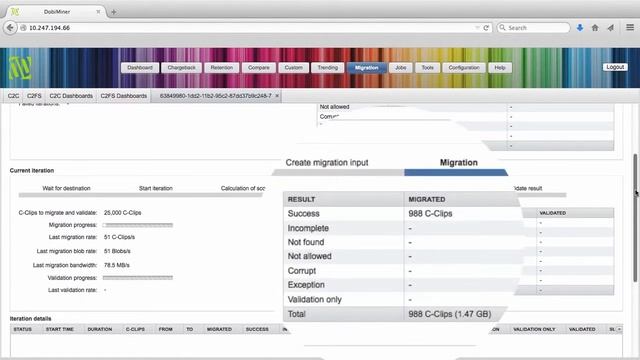Open the Configuration section
The width and height of the screenshot is (640, 360).
tap(464, 68)
